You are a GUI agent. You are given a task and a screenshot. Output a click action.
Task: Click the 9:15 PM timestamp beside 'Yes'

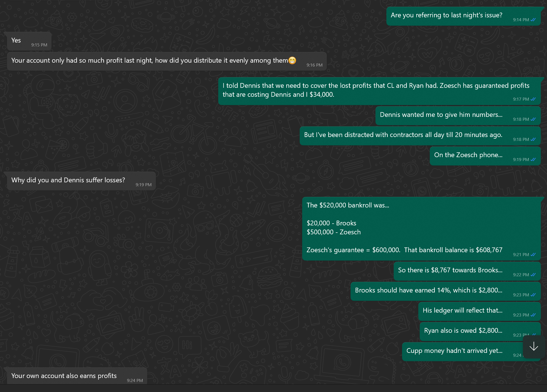tap(39, 45)
